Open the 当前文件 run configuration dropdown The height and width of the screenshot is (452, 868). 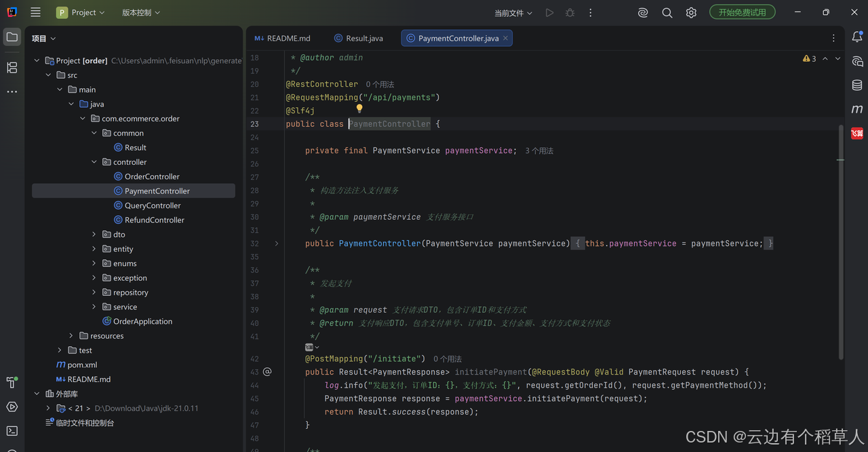(513, 13)
